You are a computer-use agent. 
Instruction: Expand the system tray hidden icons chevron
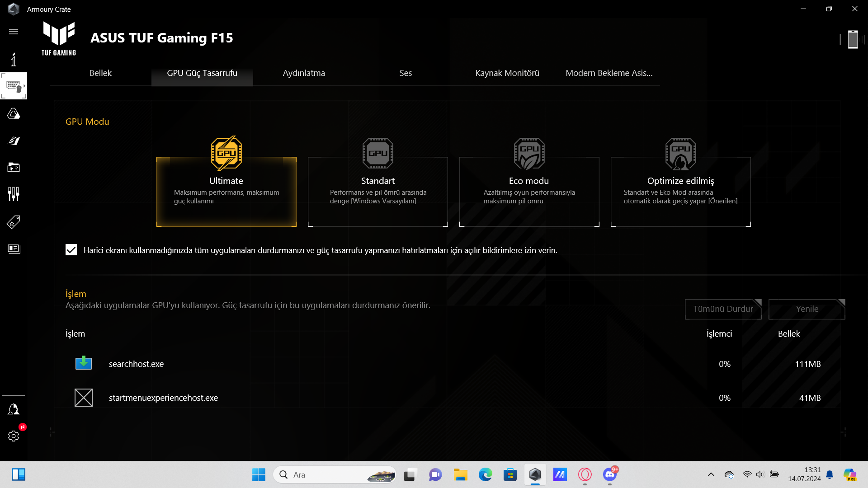coord(711,474)
